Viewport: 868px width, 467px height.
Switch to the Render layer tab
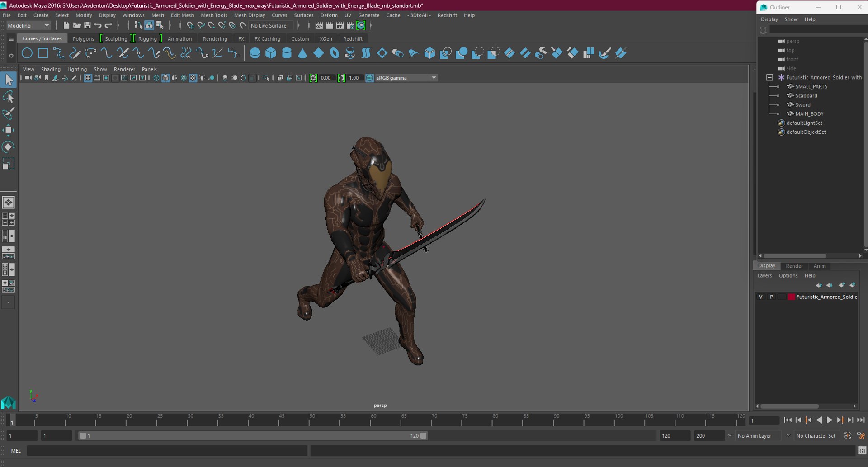(x=794, y=266)
